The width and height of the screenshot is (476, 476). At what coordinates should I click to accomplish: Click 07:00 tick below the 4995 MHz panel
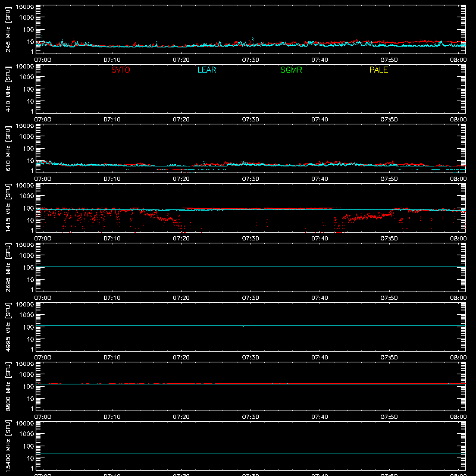click(x=43, y=358)
